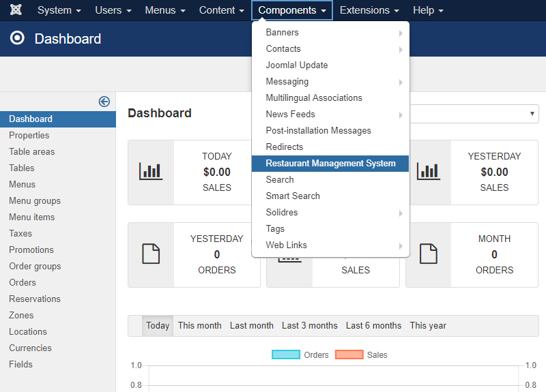
Task: Collapse sidebar using the arrow icon
Action: [x=104, y=102]
